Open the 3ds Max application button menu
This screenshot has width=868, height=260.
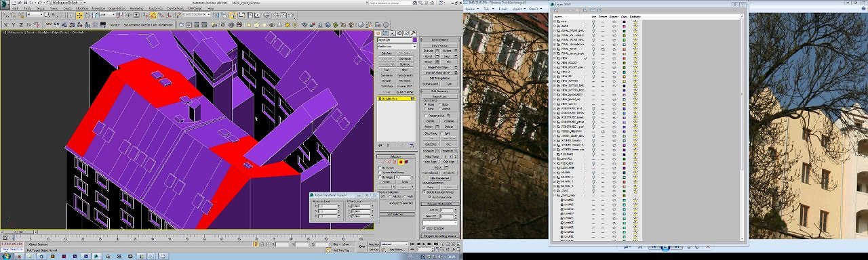pos(5,5)
